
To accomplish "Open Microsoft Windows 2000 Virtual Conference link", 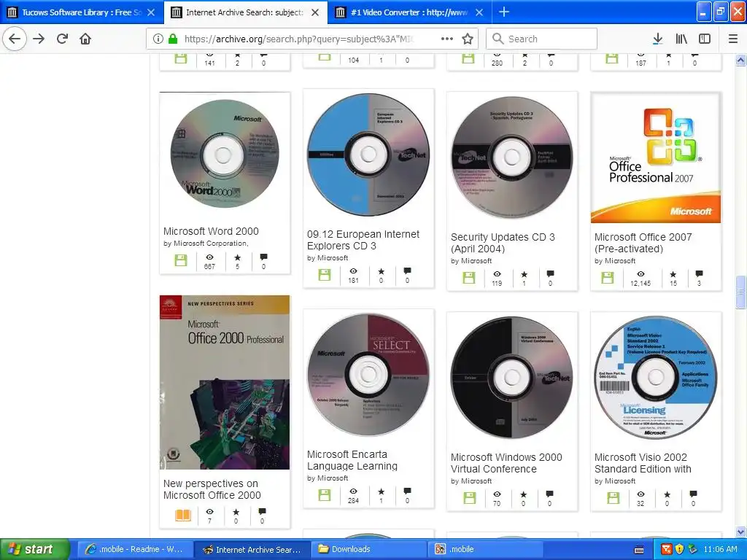I will click(x=506, y=463).
